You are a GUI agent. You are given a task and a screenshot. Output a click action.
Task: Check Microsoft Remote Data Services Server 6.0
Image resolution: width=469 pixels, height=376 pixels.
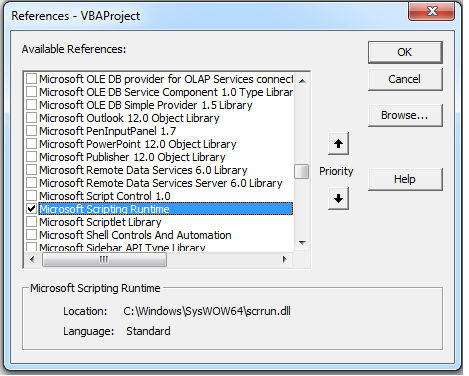click(31, 183)
